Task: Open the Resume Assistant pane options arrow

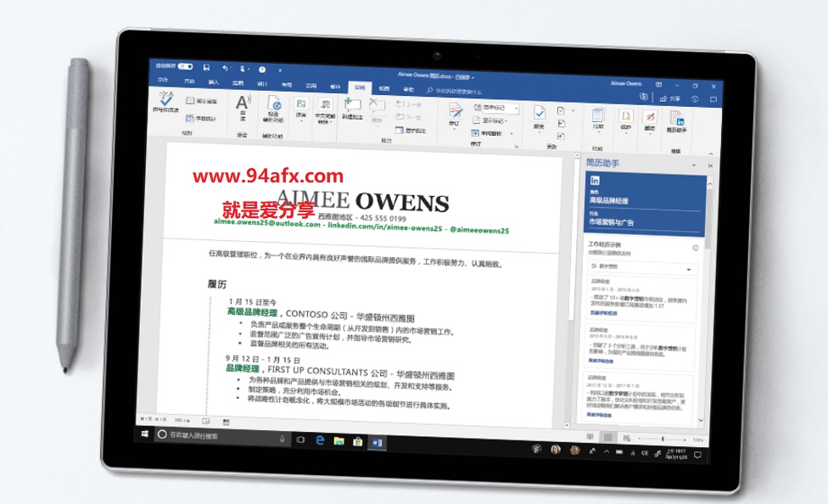Action: click(x=694, y=165)
